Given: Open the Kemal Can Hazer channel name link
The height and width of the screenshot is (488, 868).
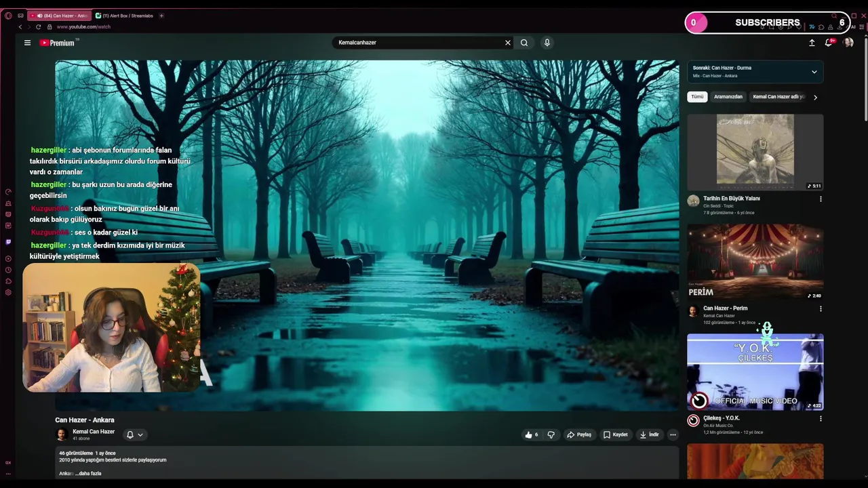Looking at the screenshot, I should [x=94, y=432].
